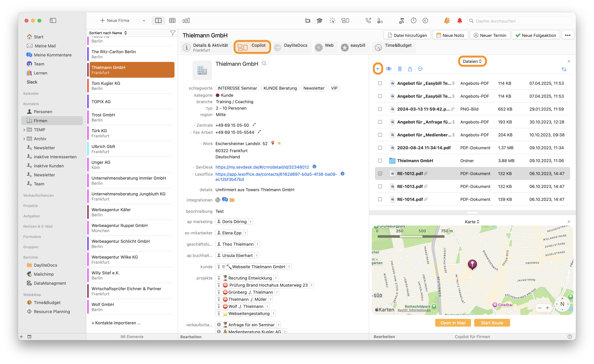Check the box next to RE-1013.pdf

click(380, 186)
